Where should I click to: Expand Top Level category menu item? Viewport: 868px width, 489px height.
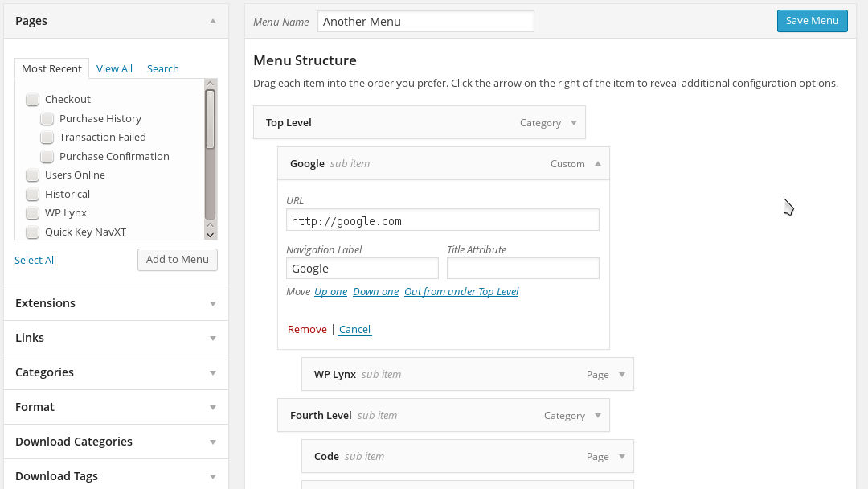(574, 123)
